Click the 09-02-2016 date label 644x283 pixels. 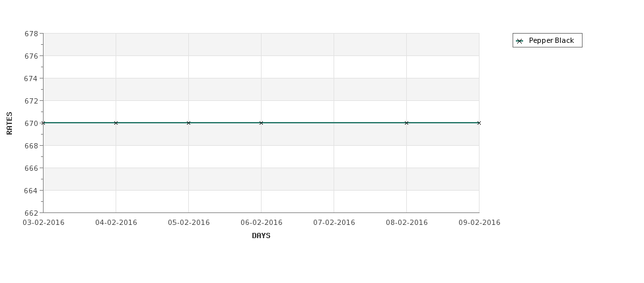click(480, 223)
